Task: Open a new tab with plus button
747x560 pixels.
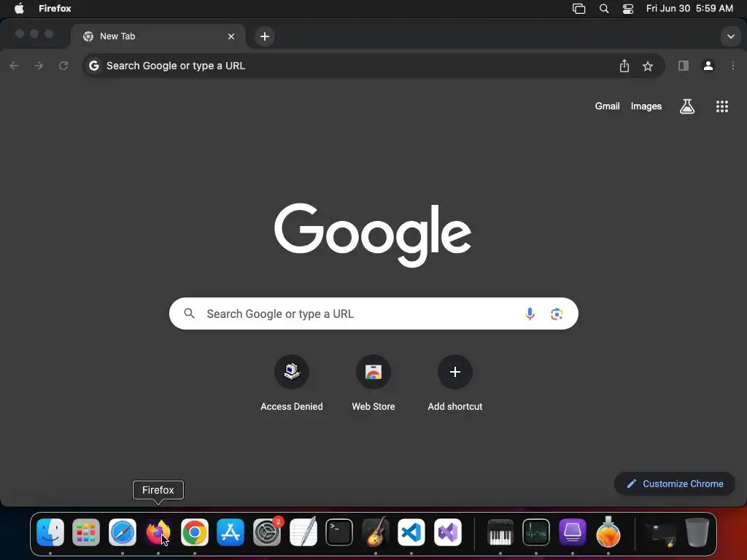Action: 264,36
